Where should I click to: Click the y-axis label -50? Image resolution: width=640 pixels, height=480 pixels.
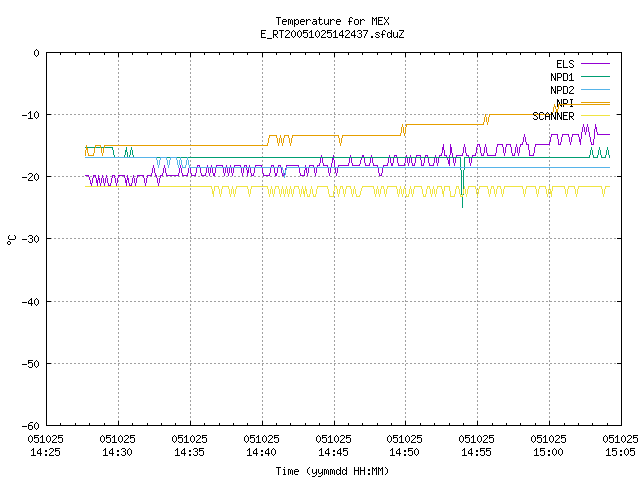click(x=31, y=364)
